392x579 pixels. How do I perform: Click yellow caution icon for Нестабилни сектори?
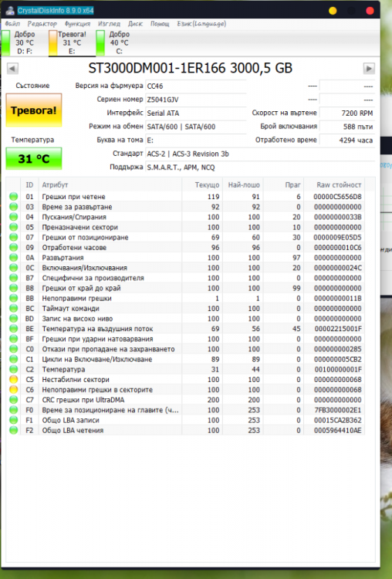tap(14, 379)
